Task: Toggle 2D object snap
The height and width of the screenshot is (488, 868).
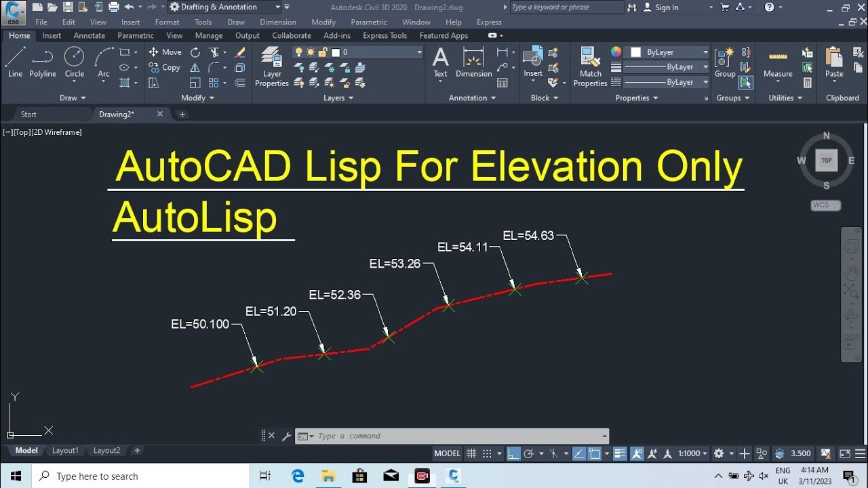Action: [x=594, y=453]
